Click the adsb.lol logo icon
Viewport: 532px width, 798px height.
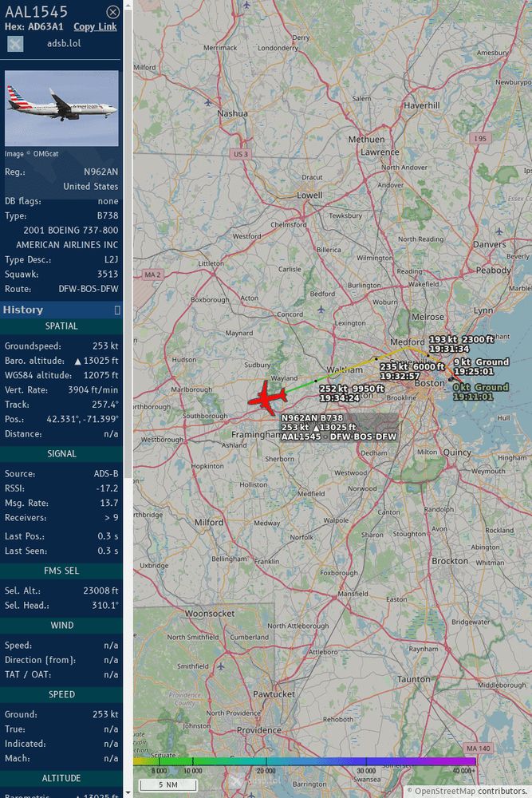click(15, 44)
